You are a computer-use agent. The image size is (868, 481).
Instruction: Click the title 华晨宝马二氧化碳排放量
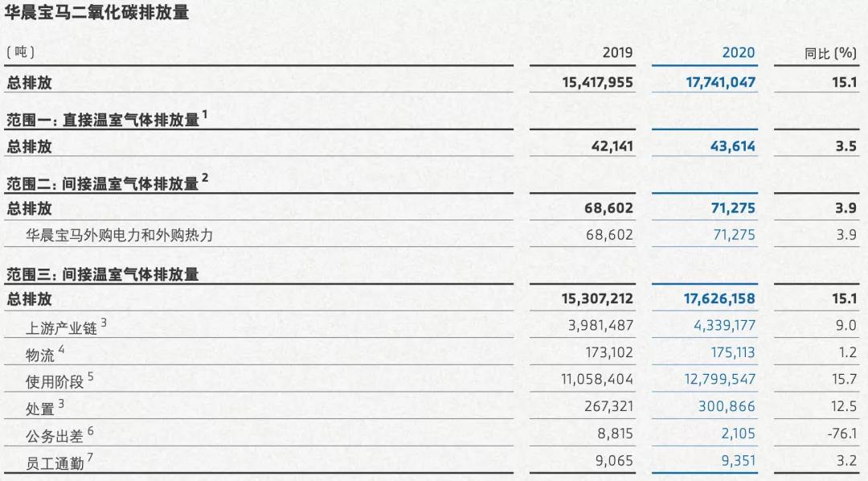click(x=97, y=14)
